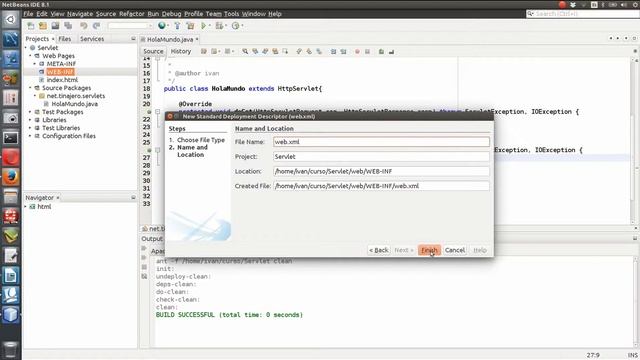Click the Clean and Build icon
Viewport: 640px width, 360px height.
(190, 26)
